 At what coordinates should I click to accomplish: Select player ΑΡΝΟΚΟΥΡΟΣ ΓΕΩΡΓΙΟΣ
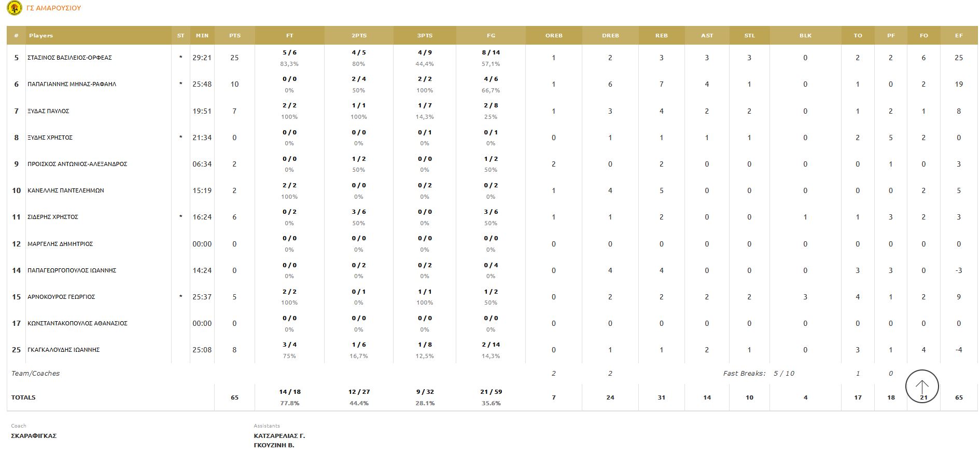[61, 297]
